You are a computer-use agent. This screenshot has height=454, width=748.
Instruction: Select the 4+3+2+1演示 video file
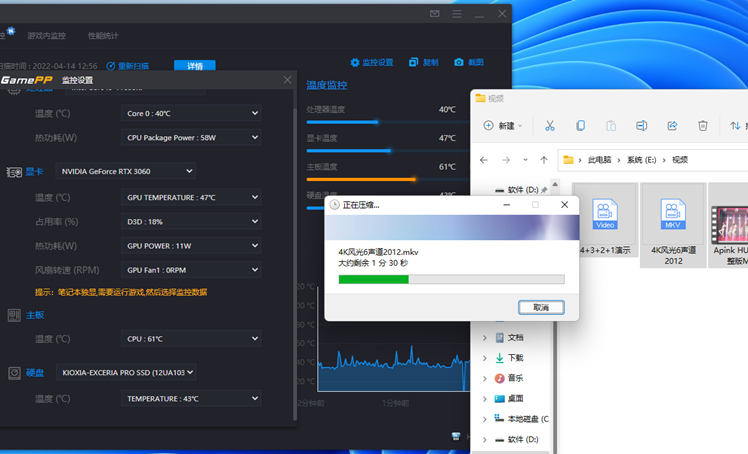tap(605, 220)
